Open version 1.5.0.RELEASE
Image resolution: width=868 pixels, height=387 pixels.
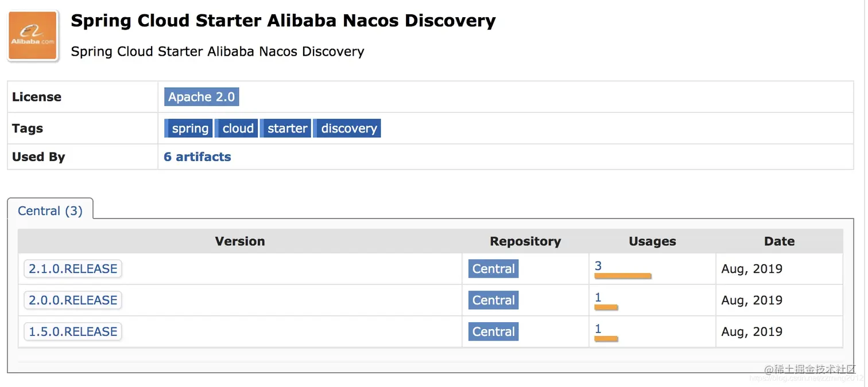[73, 332]
